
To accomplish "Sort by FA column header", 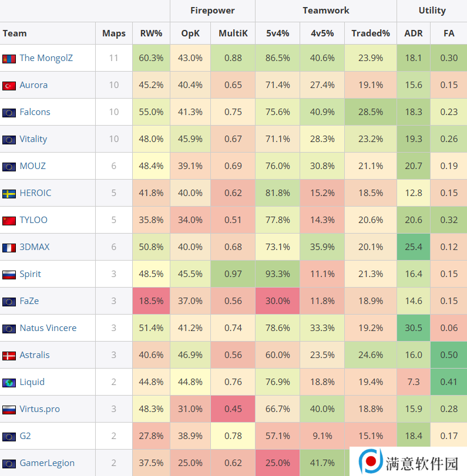I will pos(449,33).
